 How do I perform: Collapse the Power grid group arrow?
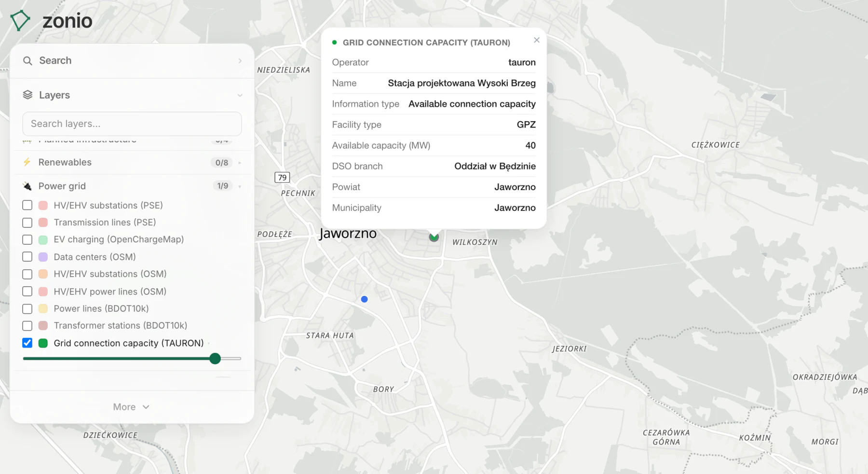coord(240,186)
